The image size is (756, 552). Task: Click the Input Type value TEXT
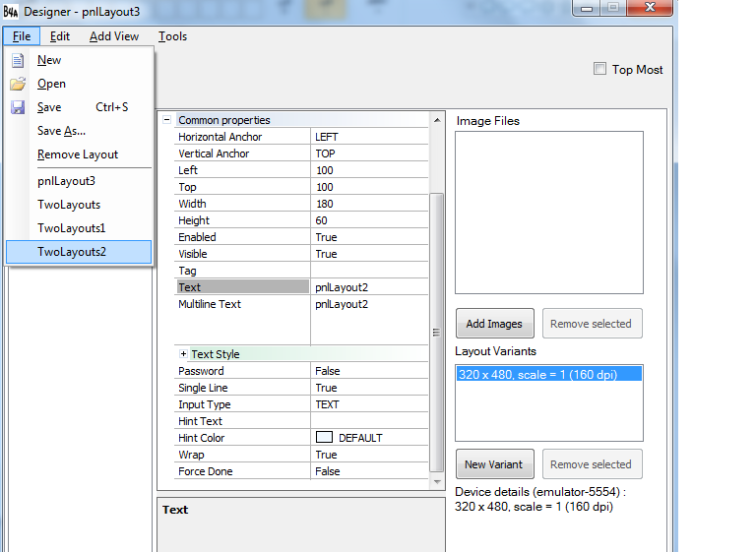click(x=369, y=404)
